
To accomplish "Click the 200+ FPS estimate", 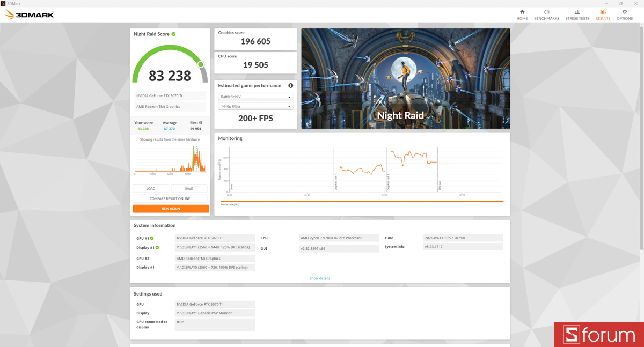I will [255, 118].
